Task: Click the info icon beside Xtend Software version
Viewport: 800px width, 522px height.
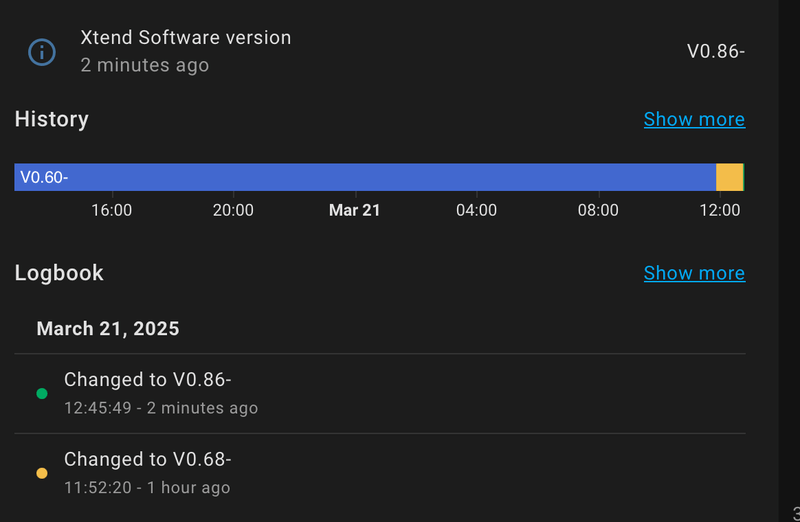Action: [x=41, y=51]
